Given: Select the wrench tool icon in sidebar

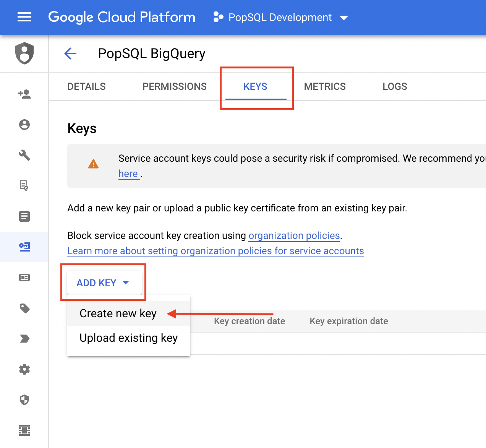Looking at the screenshot, I should (x=24, y=155).
